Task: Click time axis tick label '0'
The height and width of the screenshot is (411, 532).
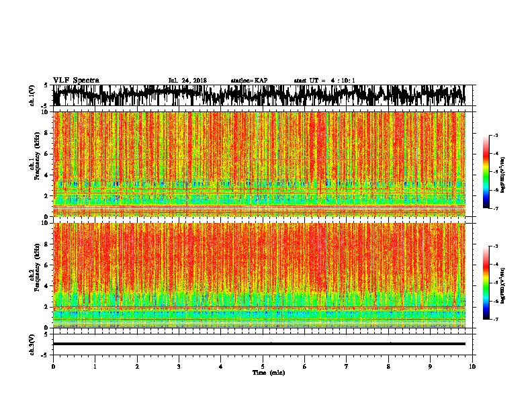Action: [x=53, y=367]
